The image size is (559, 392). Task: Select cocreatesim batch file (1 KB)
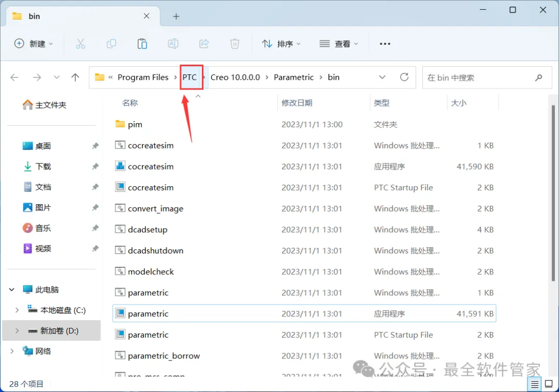(304, 145)
